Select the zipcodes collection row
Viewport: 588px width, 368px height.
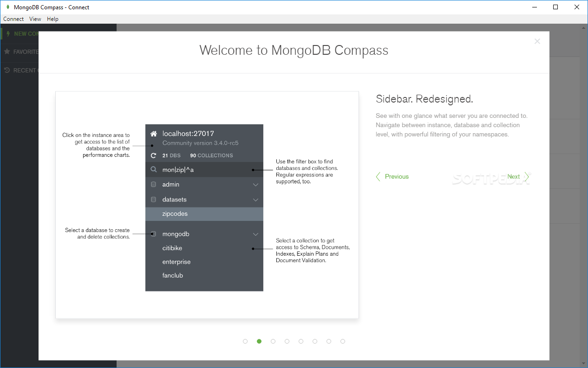pyautogui.click(x=204, y=214)
